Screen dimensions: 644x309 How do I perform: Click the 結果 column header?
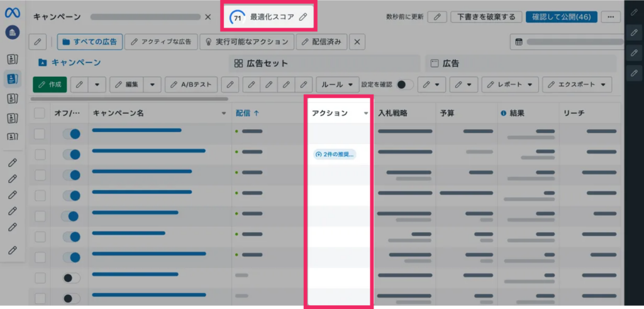(x=517, y=113)
